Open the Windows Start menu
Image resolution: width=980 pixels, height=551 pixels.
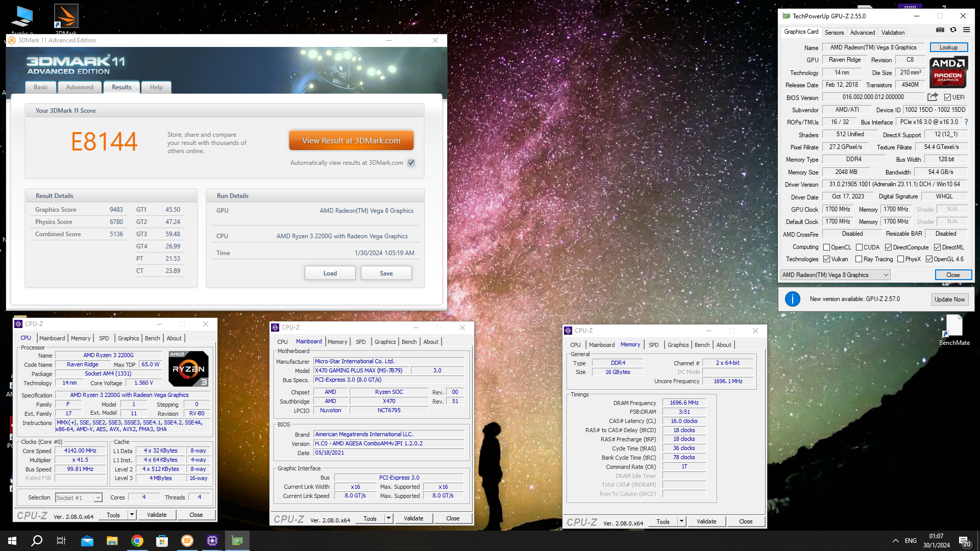(x=12, y=541)
